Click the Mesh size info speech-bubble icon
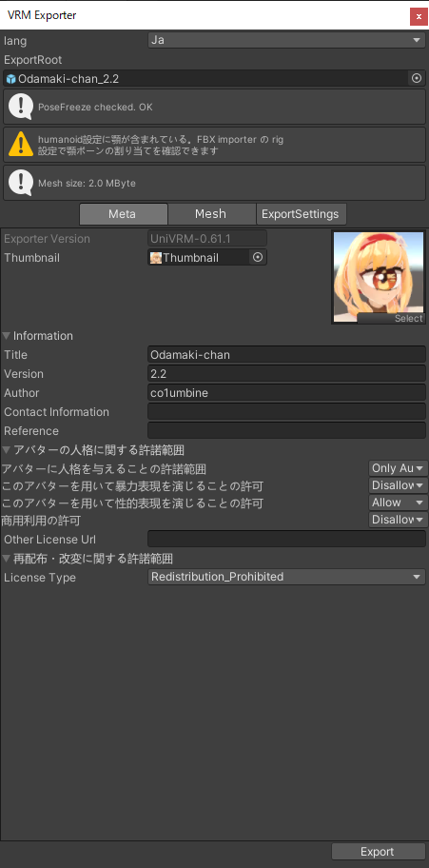This screenshot has width=429, height=868. 21,183
